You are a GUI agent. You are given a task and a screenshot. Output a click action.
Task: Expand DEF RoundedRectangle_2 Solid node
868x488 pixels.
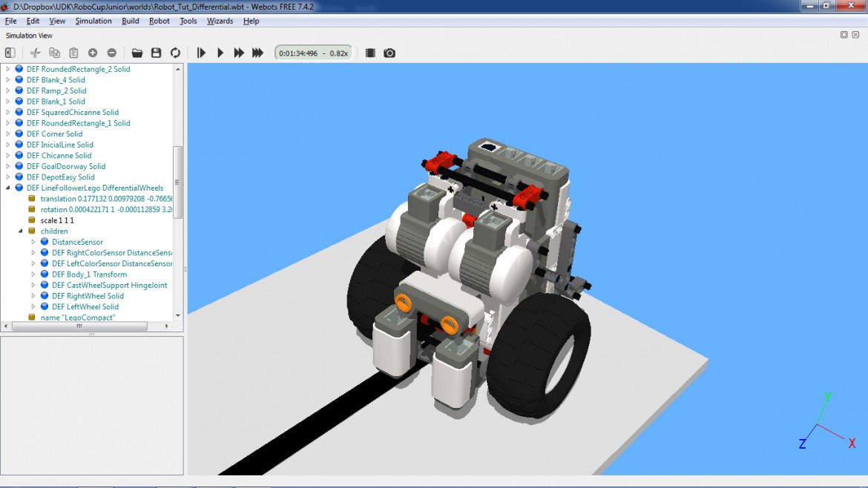coord(7,69)
